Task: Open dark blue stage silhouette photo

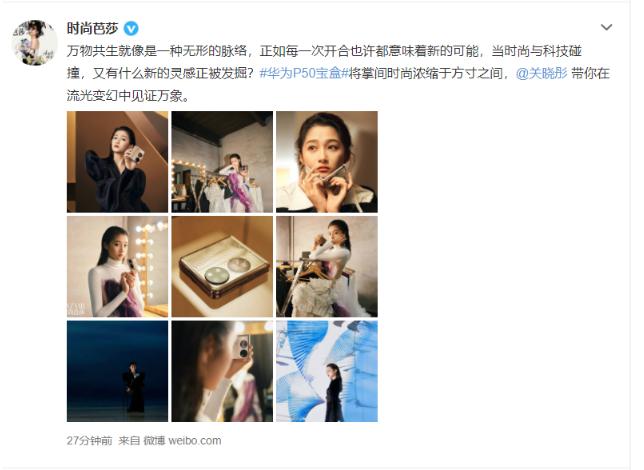Action: click(x=117, y=371)
